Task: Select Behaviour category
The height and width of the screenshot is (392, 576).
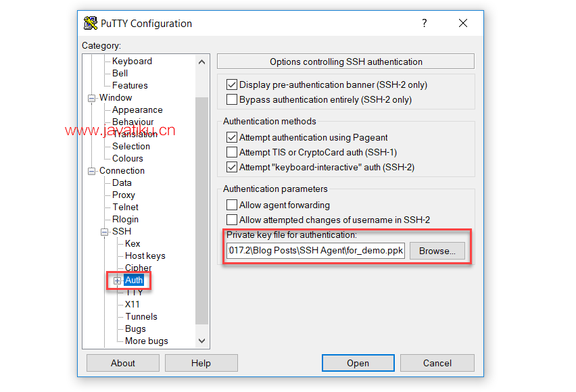Action: [x=133, y=122]
